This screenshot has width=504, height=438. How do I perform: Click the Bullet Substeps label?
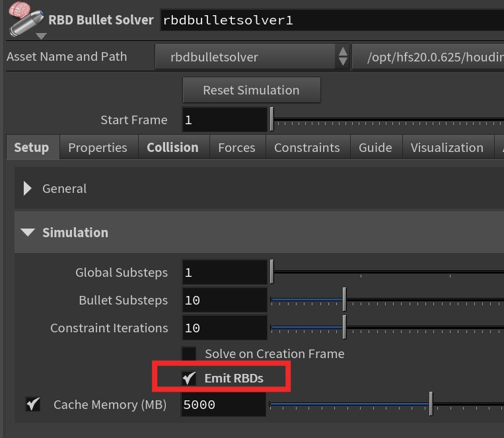coord(123,300)
